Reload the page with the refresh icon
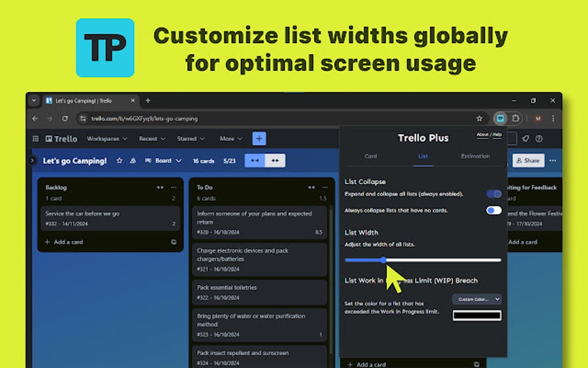 point(65,118)
